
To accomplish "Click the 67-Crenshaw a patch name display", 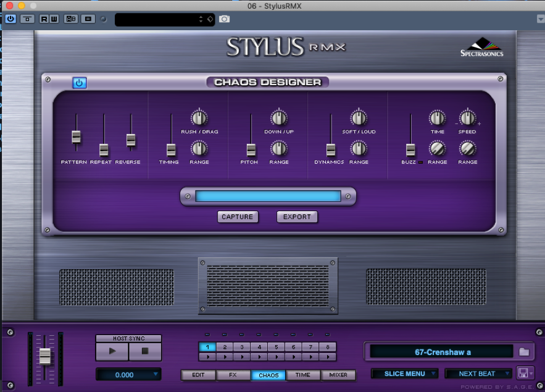I will [442, 352].
